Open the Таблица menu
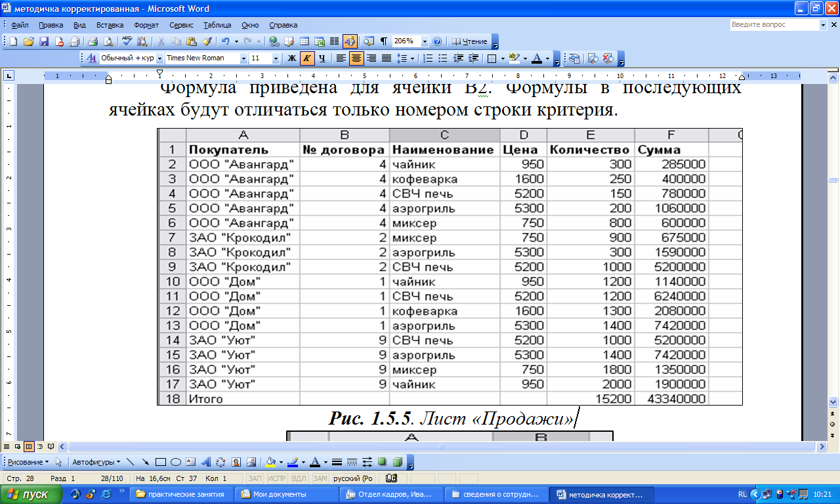The height and width of the screenshot is (504, 840). click(217, 25)
